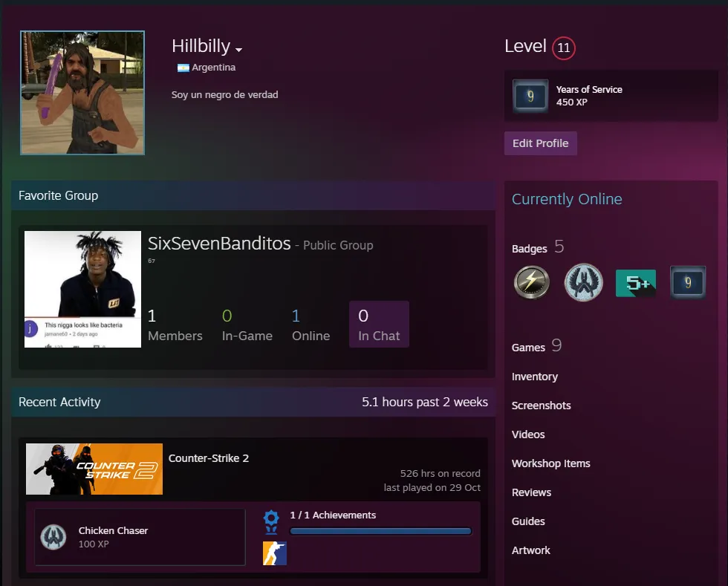Click the Chicken Chaser badge name

pos(113,531)
